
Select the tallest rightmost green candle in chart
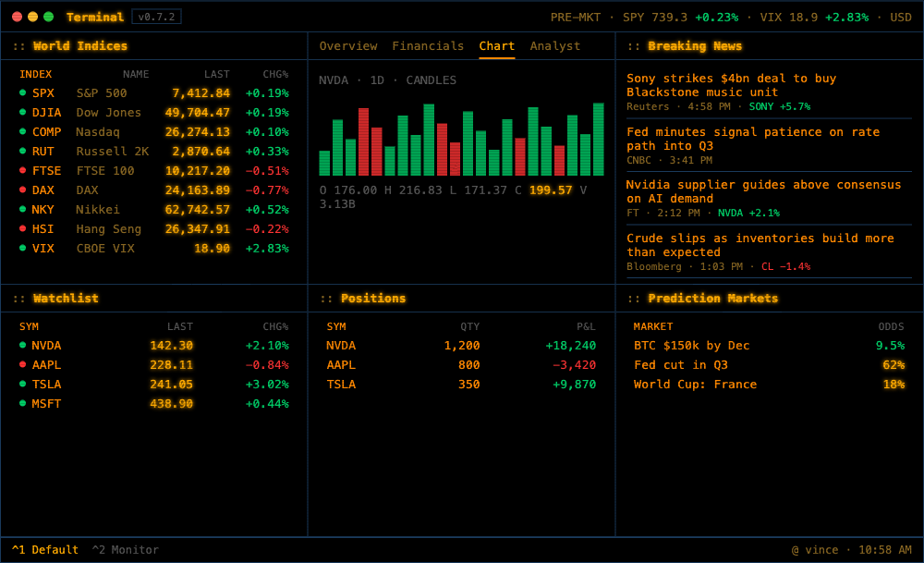(x=598, y=139)
